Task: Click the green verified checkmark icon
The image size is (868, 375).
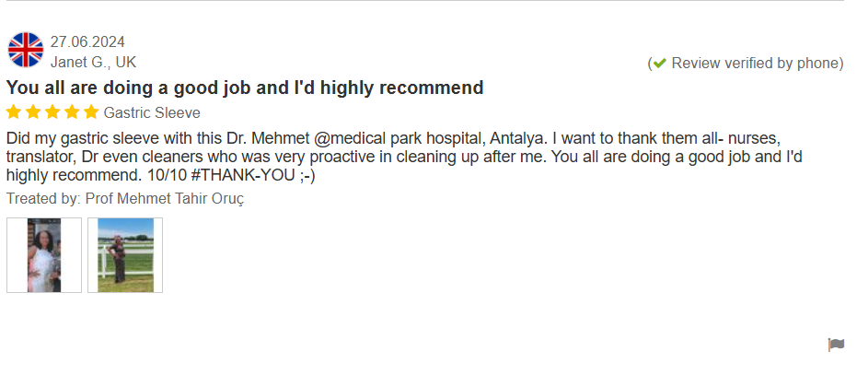Action: pos(659,64)
